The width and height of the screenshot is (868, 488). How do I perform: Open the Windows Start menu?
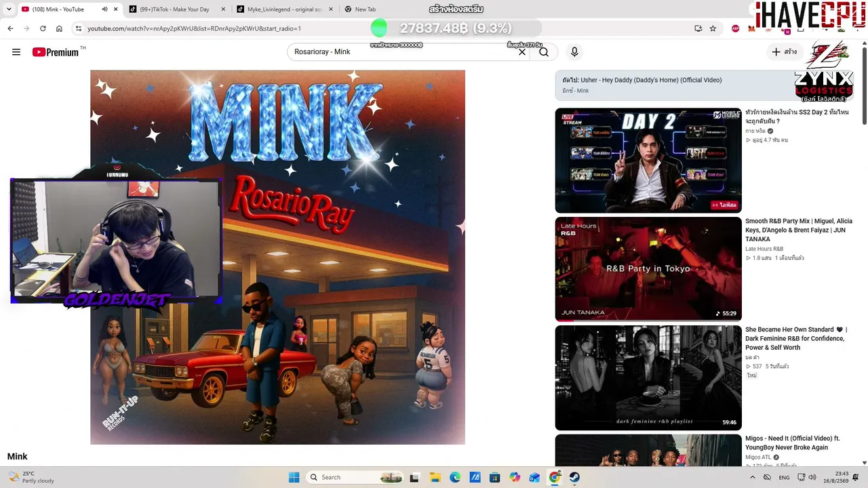pos(294,477)
